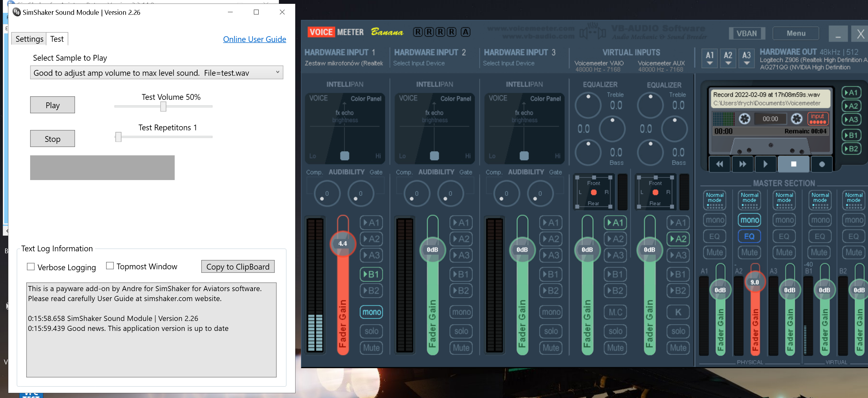Click the cassette recorder record button
This screenshot has width=868, height=398.
822,164
